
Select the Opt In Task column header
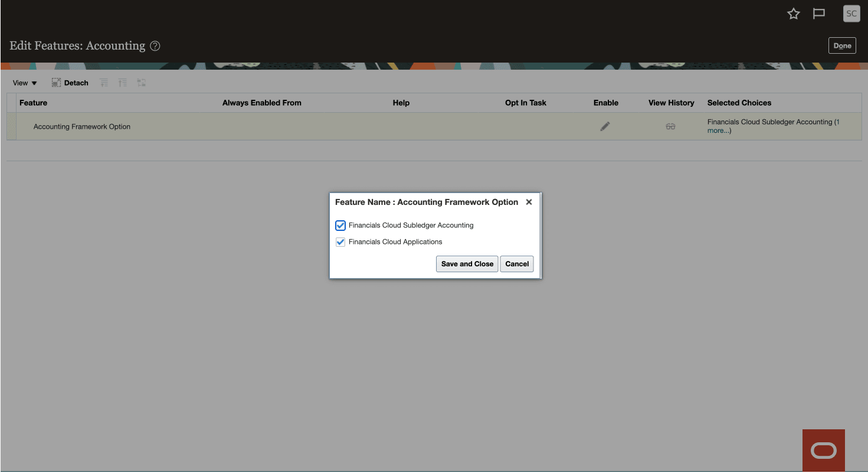(525, 103)
